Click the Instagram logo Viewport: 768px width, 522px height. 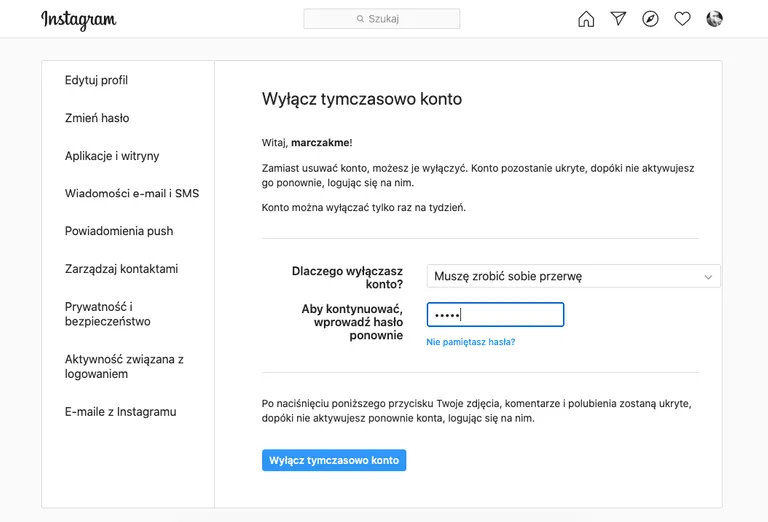point(79,20)
